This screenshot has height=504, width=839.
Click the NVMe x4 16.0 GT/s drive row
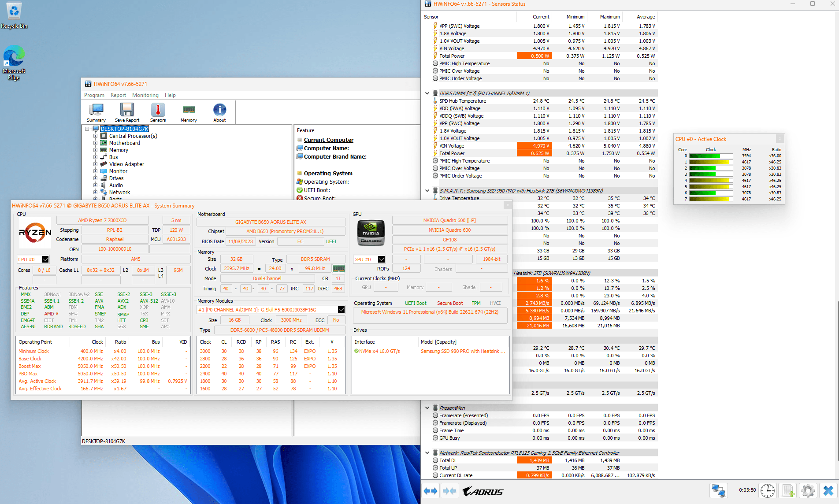coord(431,351)
